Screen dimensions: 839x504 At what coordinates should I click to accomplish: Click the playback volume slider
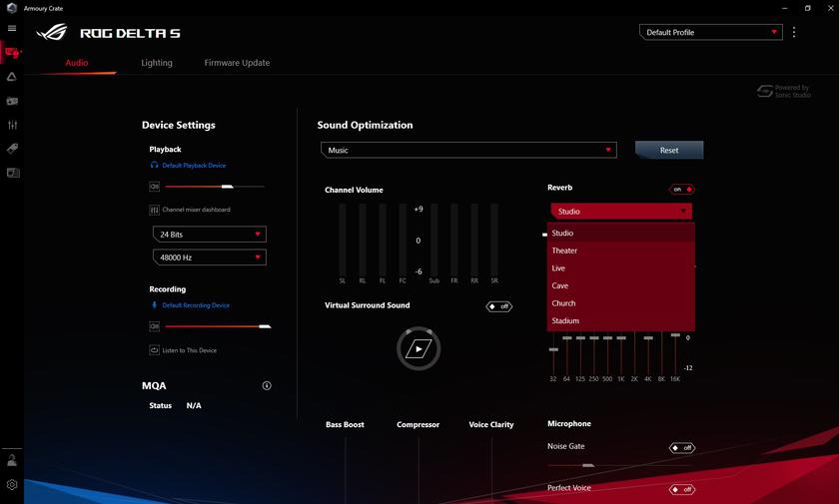point(214,187)
